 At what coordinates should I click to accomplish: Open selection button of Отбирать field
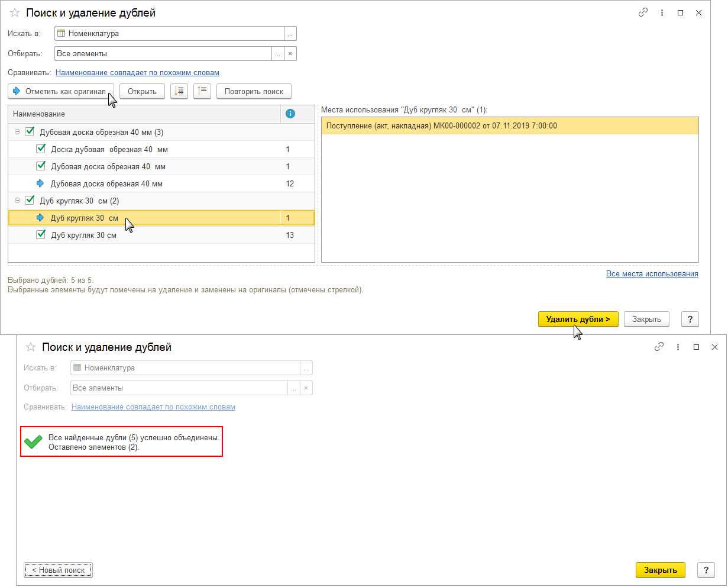(278, 54)
